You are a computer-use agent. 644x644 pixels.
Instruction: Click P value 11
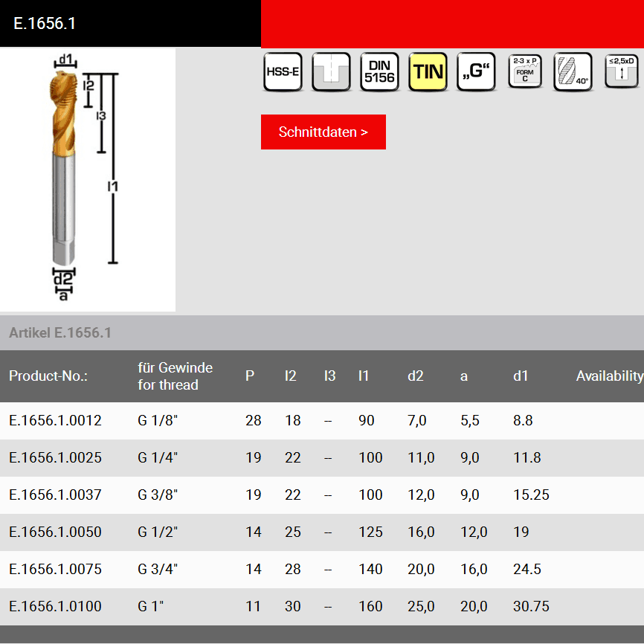[x=253, y=606]
